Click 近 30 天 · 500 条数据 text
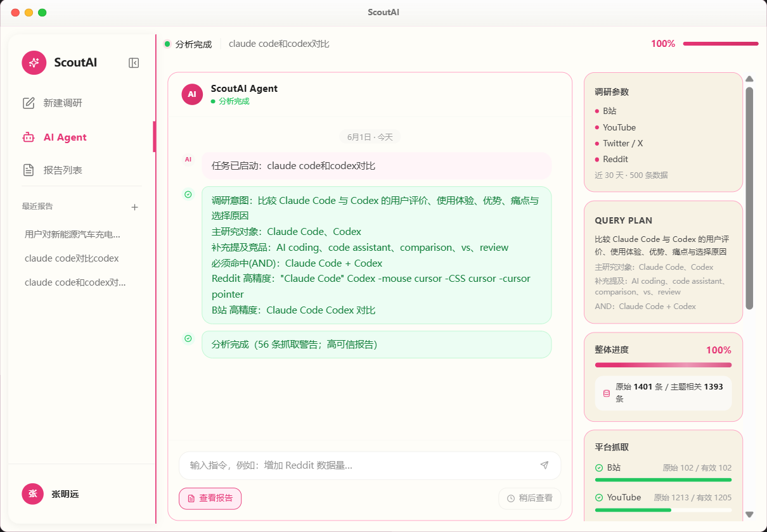The image size is (767, 532). pyautogui.click(x=631, y=175)
